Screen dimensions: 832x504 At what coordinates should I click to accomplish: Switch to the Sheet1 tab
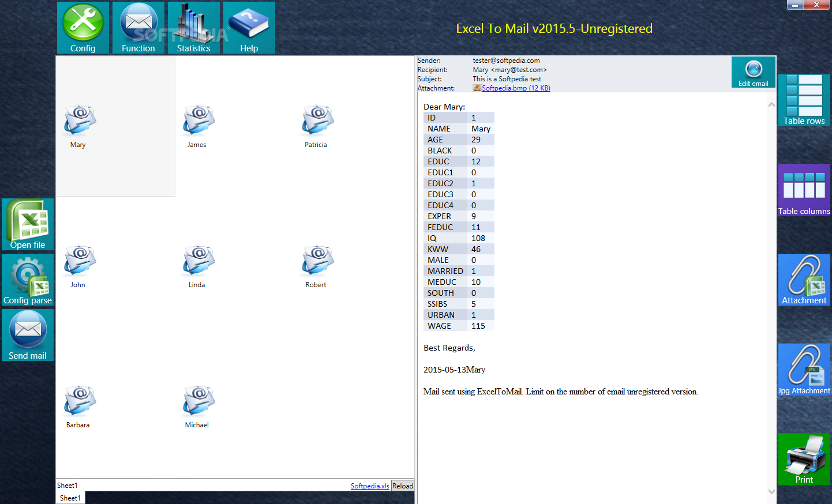click(70, 498)
